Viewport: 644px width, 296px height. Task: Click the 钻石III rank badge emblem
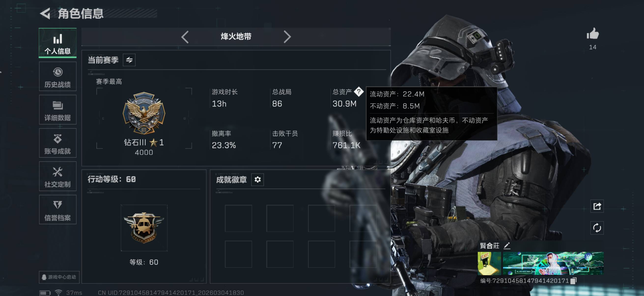pyautogui.click(x=144, y=113)
